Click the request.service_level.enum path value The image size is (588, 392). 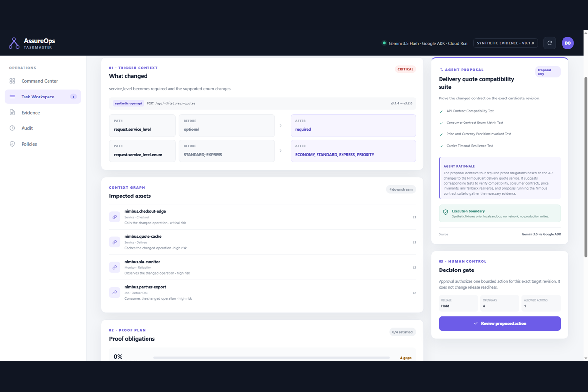click(138, 155)
